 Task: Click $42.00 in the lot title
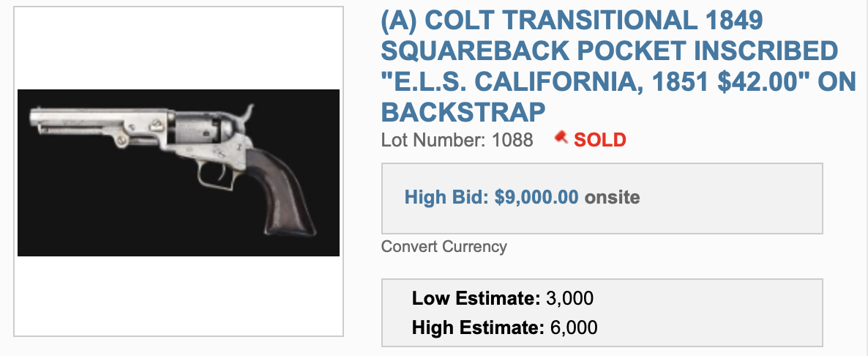pyautogui.click(x=762, y=81)
